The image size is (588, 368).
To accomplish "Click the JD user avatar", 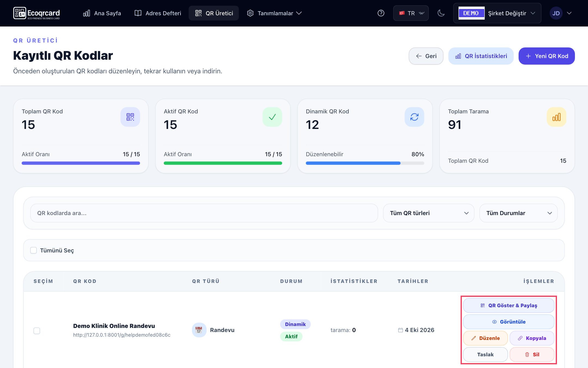I will (556, 13).
